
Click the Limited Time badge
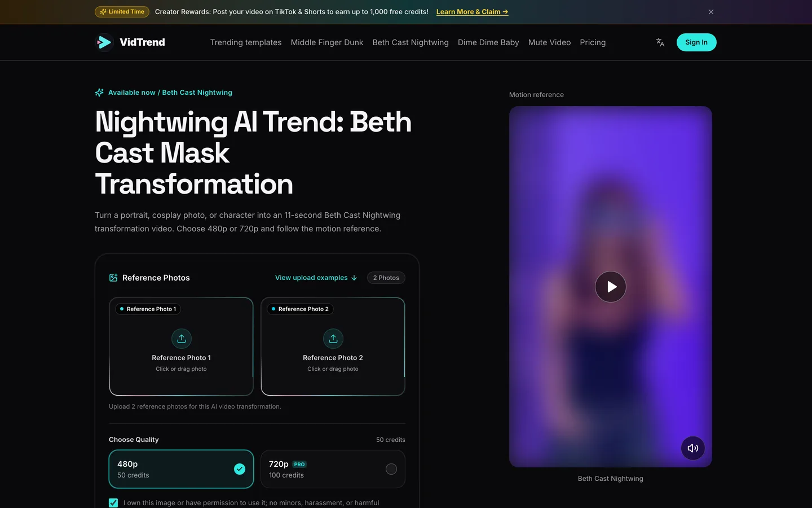click(122, 12)
